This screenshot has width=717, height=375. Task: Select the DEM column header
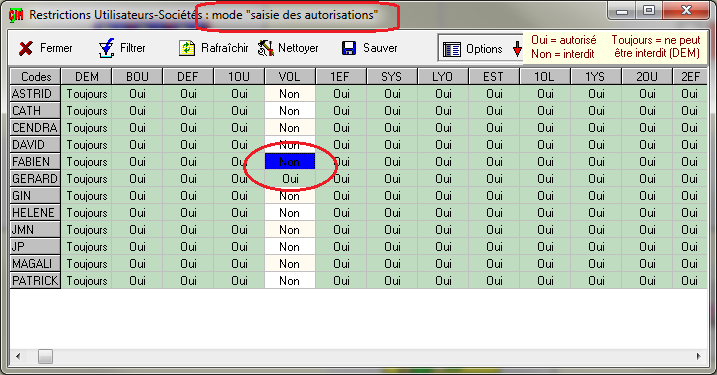coord(87,76)
